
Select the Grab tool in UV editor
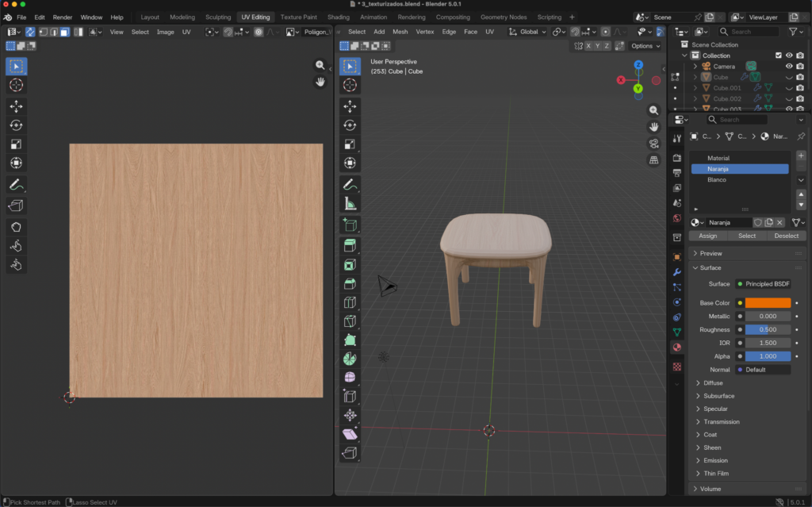16,227
